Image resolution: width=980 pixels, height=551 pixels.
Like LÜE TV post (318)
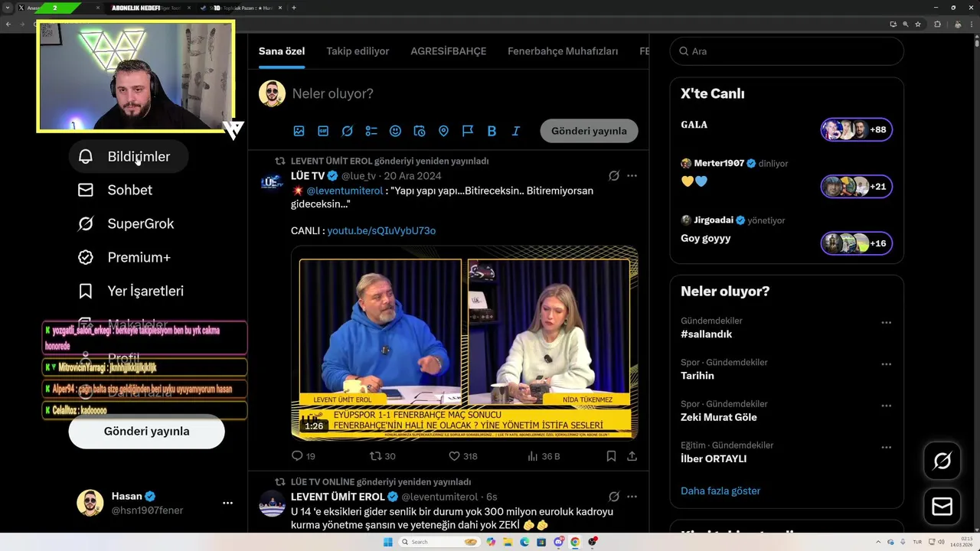(462, 456)
